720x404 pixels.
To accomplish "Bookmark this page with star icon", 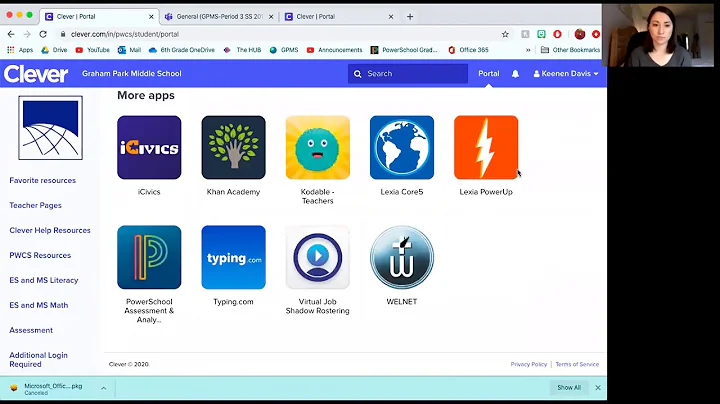I will pos(505,34).
